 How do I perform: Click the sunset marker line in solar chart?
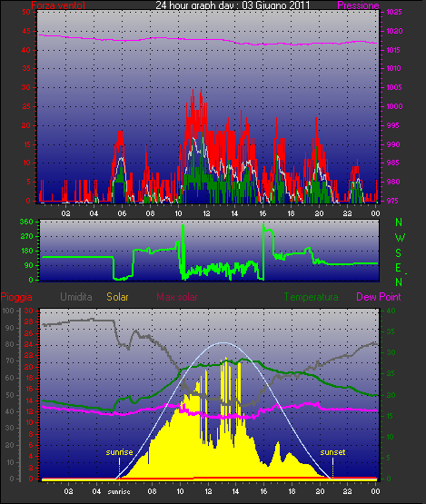pyautogui.click(x=332, y=468)
